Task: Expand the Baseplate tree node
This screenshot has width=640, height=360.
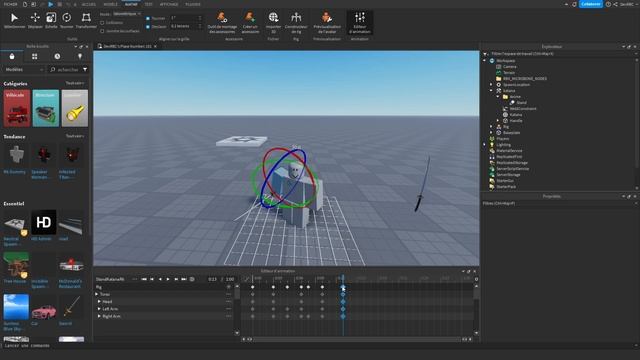Action: pos(491,133)
